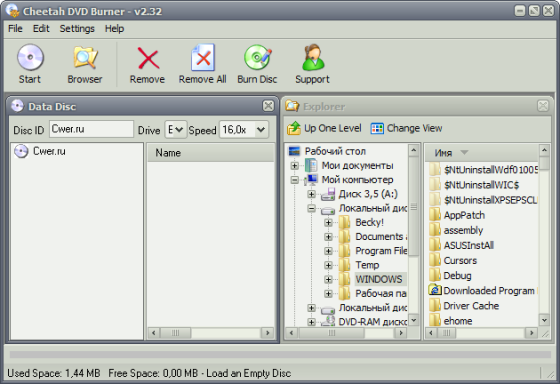Click the Burn Disc icon
The height and width of the screenshot is (384, 560).
coord(258,57)
